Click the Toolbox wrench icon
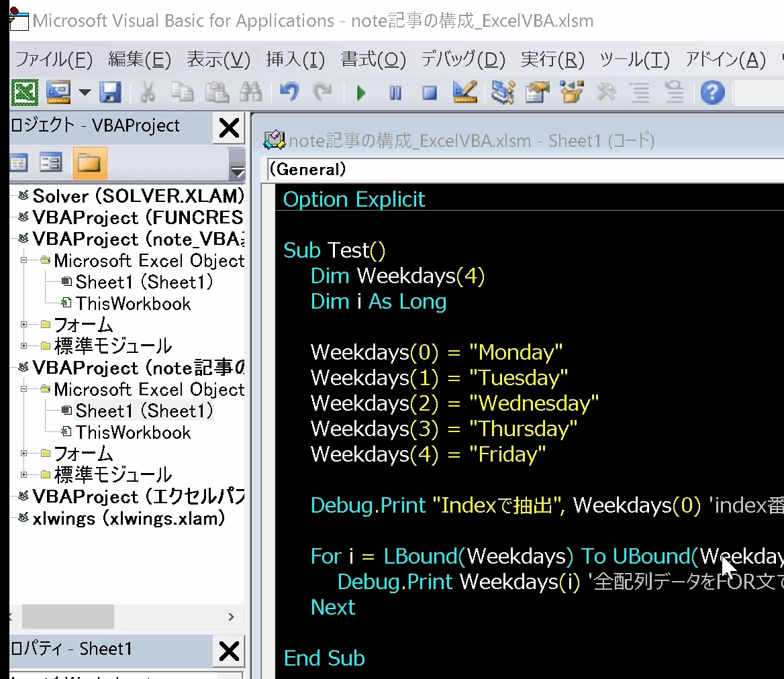 (607, 93)
